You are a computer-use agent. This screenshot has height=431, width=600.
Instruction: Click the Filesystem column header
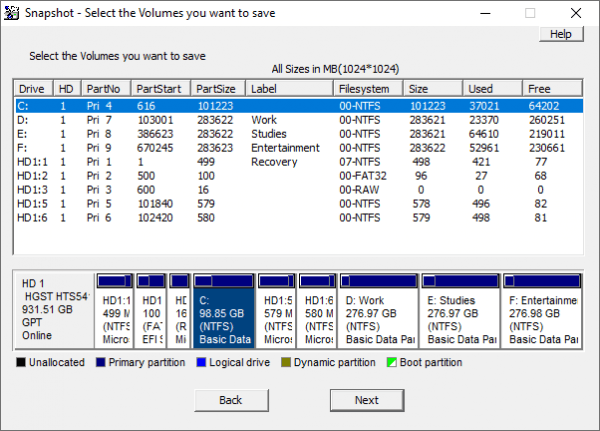[368, 89]
